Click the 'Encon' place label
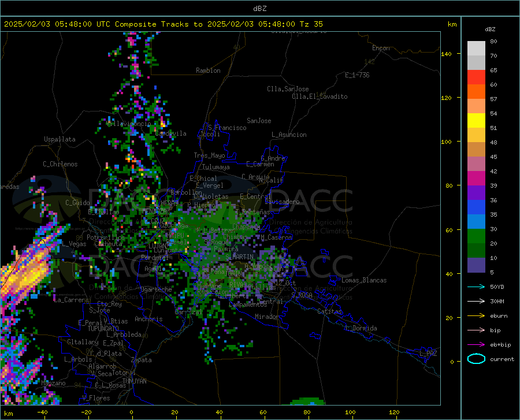520x420 pixels. coord(381,48)
